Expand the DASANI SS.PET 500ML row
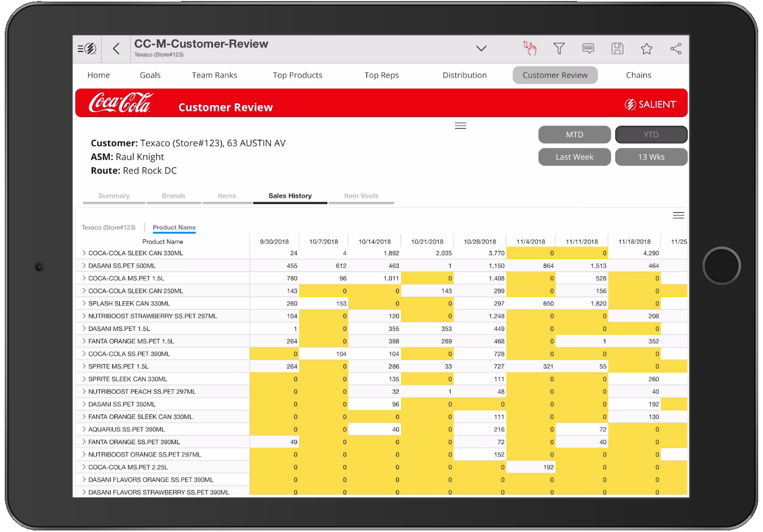This screenshot has height=532, width=763. click(x=84, y=266)
